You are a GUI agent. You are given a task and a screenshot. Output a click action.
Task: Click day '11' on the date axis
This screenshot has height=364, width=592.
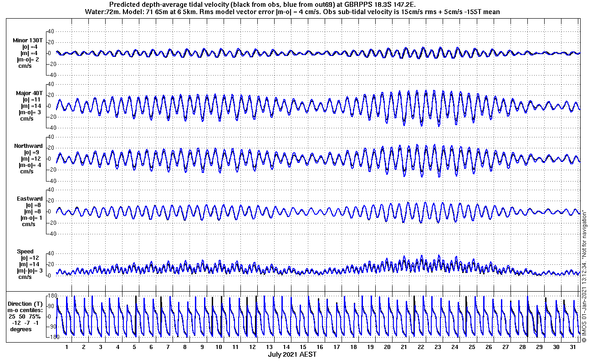[x=235, y=347]
